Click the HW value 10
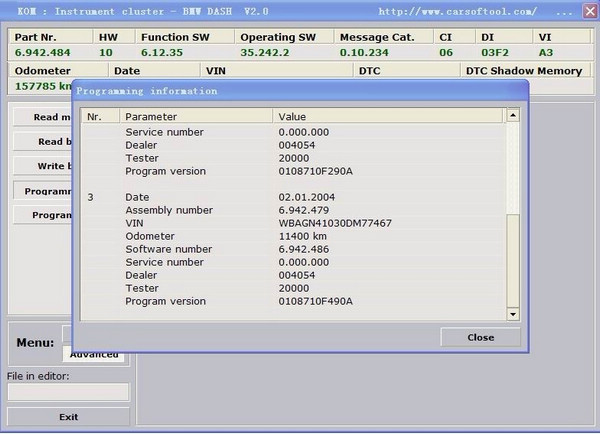This screenshot has width=600, height=434. [106, 52]
